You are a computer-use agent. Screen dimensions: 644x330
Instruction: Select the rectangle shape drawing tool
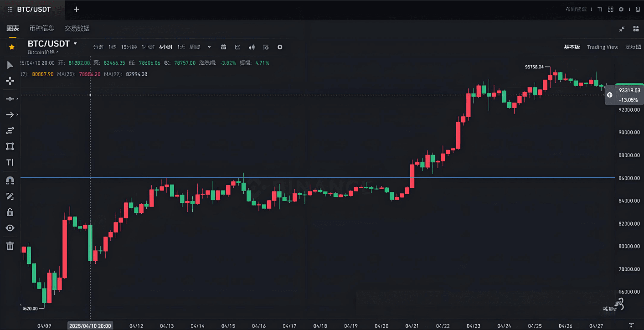point(10,146)
